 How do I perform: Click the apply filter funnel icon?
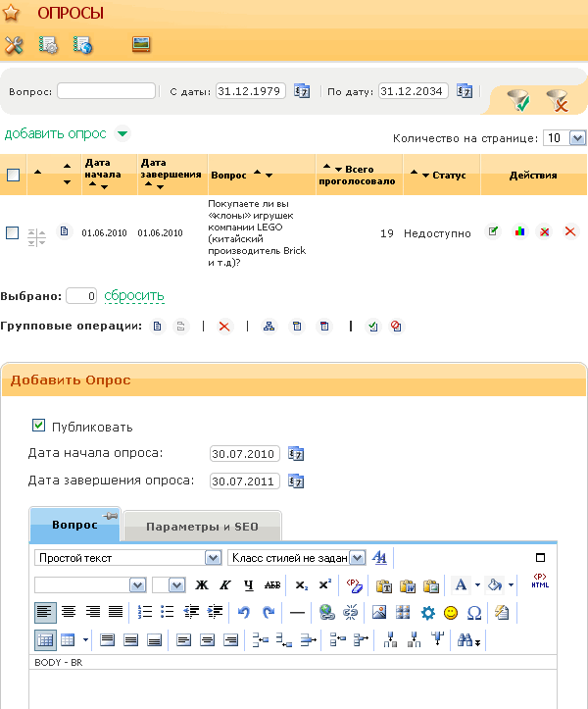(517, 99)
